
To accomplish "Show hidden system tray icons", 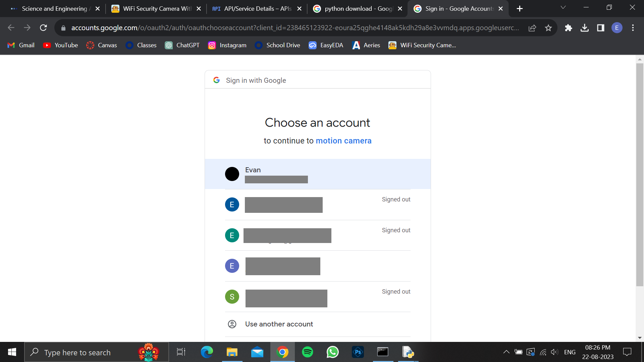I will pyautogui.click(x=506, y=352).
